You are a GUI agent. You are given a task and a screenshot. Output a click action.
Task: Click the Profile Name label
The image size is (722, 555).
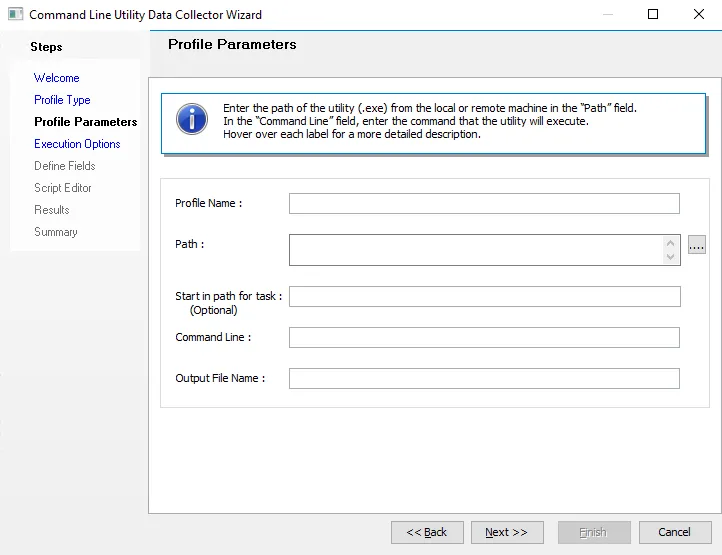tap(209, 203)
